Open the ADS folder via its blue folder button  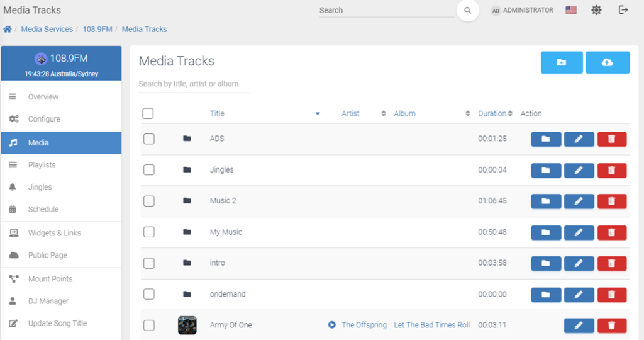[x=546, y=139]
